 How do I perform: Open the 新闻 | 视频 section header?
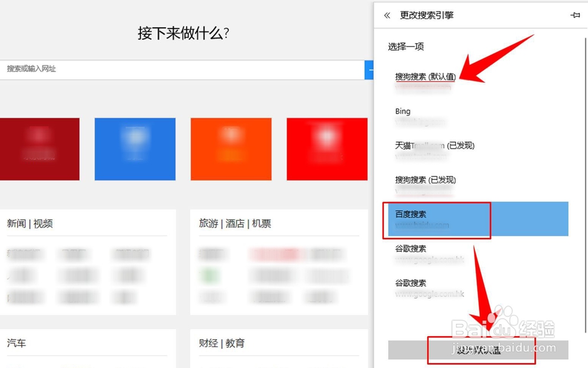tap(29, 224)
